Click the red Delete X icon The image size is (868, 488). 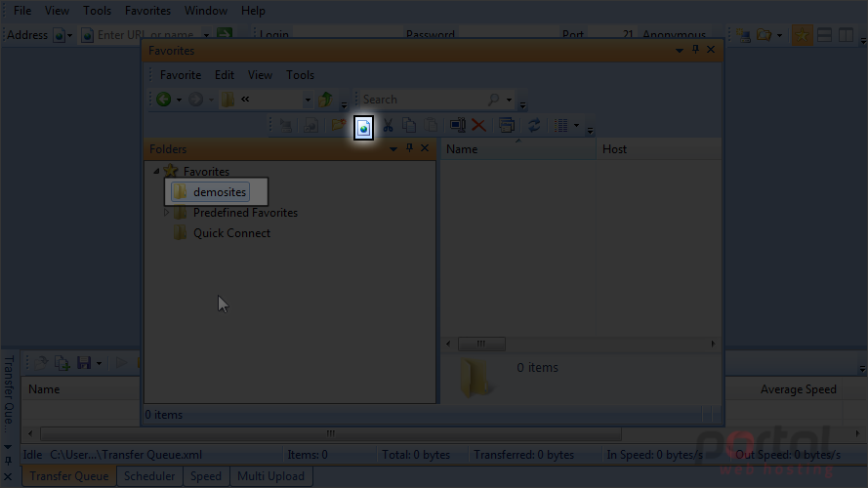point(478,125)
